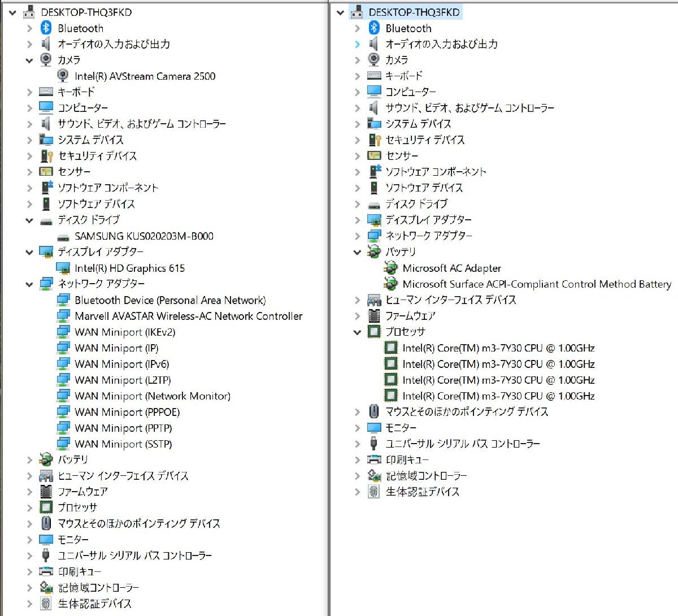Click the security devices key icon in the left pane
Screen dimensions: 678x616
(x=46, y=155)
